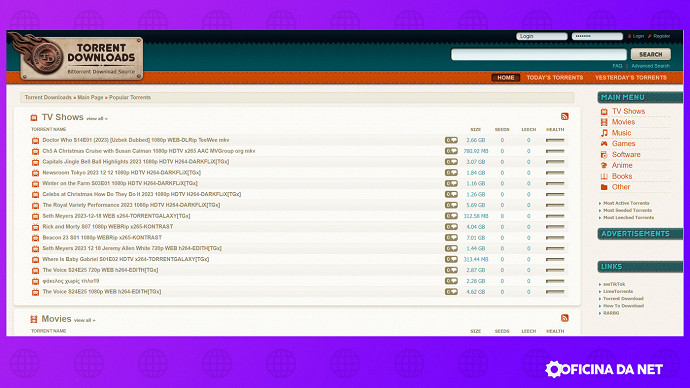Focus the main search input field
Image resolution: width=690 pixels, height=388 pixels.
tap(539, 54)
